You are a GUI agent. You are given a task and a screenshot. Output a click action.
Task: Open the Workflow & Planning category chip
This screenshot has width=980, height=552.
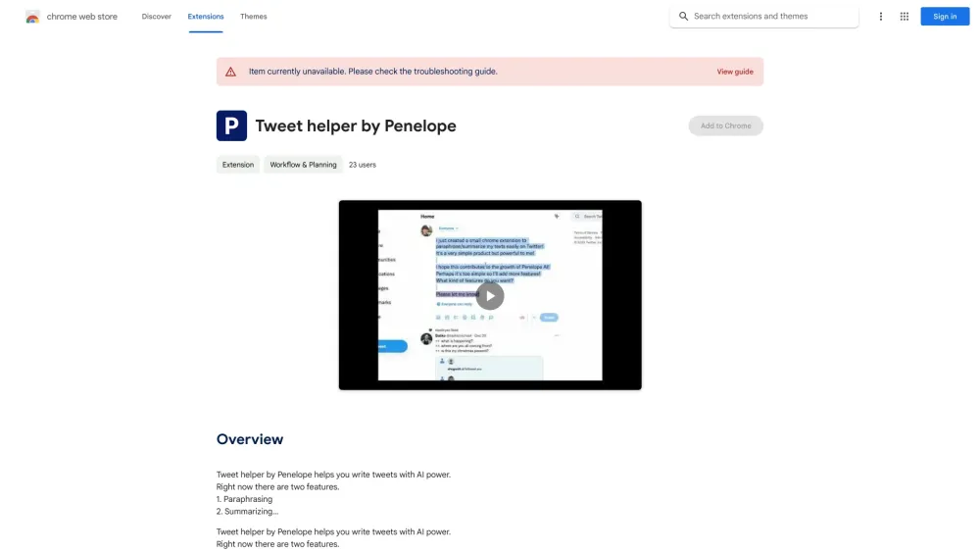coord(303,165)
